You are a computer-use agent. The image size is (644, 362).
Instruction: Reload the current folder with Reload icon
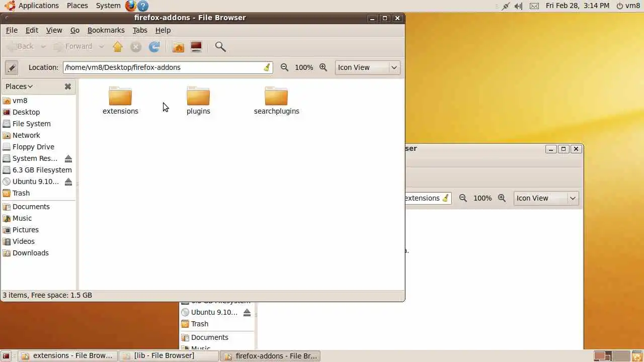[154, 47]
